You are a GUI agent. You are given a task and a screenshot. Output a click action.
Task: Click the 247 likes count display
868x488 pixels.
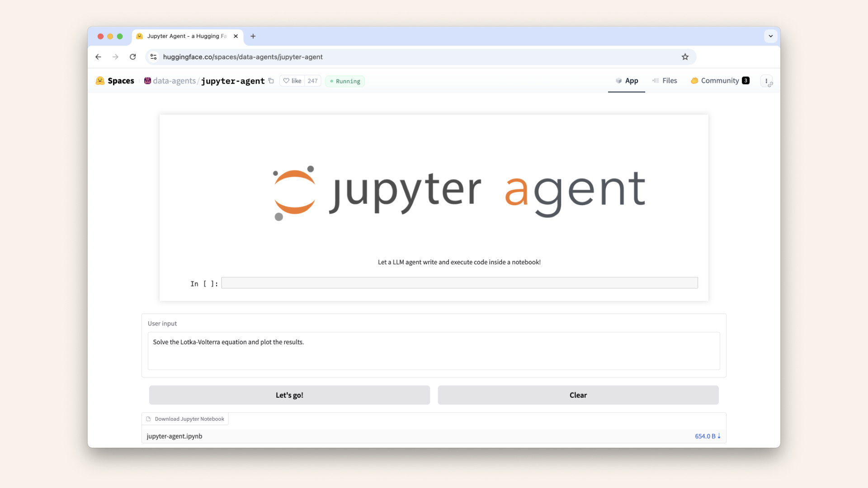tap(312, 80)
